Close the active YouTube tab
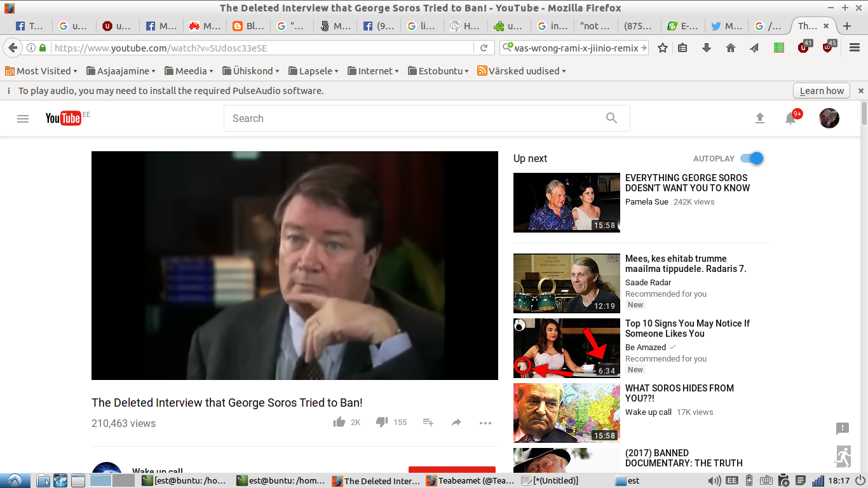868x488 pixels. tap(826, 26)
